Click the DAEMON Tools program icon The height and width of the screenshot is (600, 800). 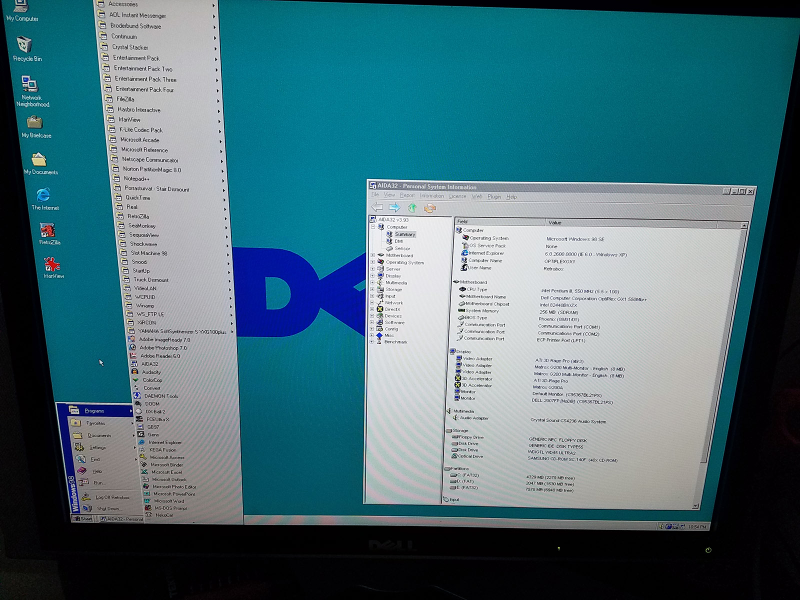pyautogui.click(x=137, y=396)
